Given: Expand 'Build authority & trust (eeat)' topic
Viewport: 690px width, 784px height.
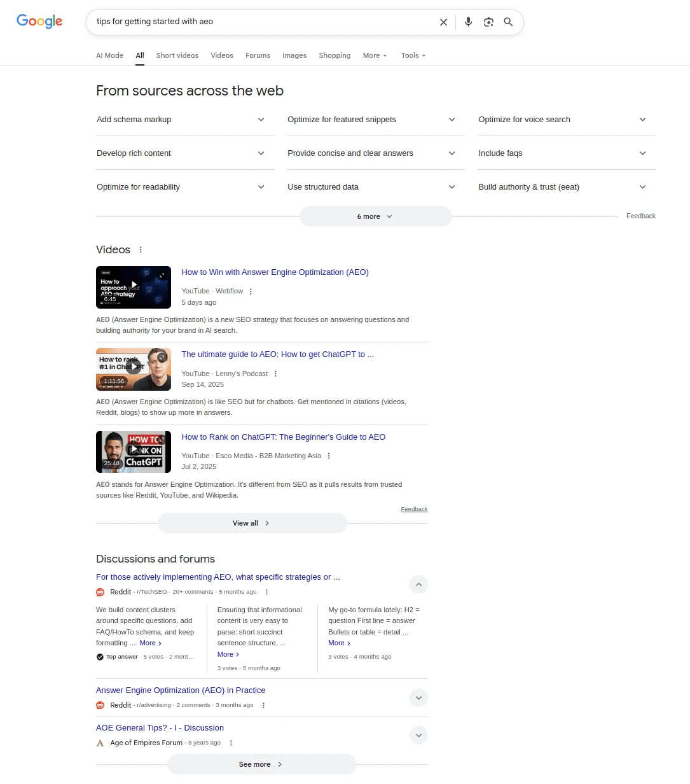Looking at the screenshot, I should [x=567, y=187].
